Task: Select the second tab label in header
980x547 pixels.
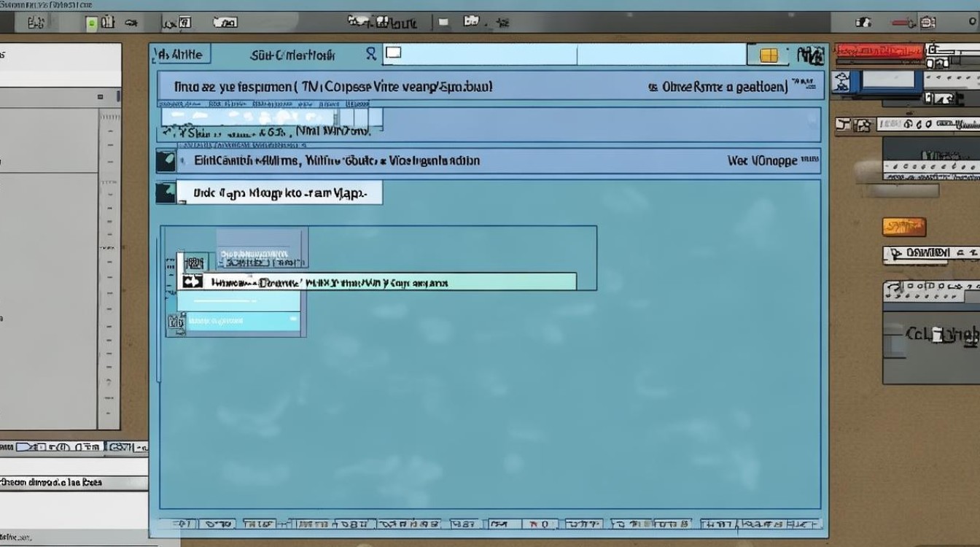Action: 292,55
